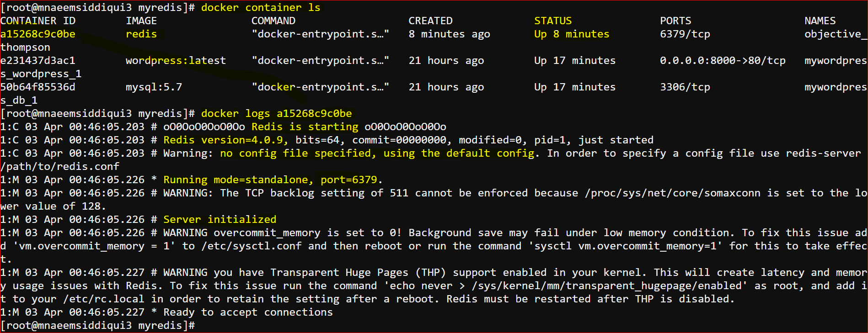868x333 pixels.
Task: Click the 'Redis is starting' log text
Action: pos(305,127)
